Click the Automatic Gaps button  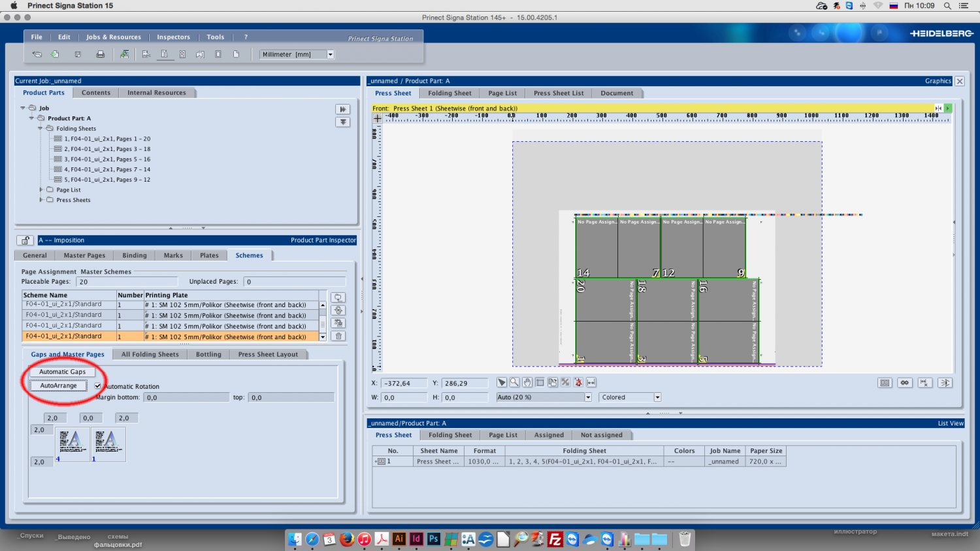(x=62, y=372)
